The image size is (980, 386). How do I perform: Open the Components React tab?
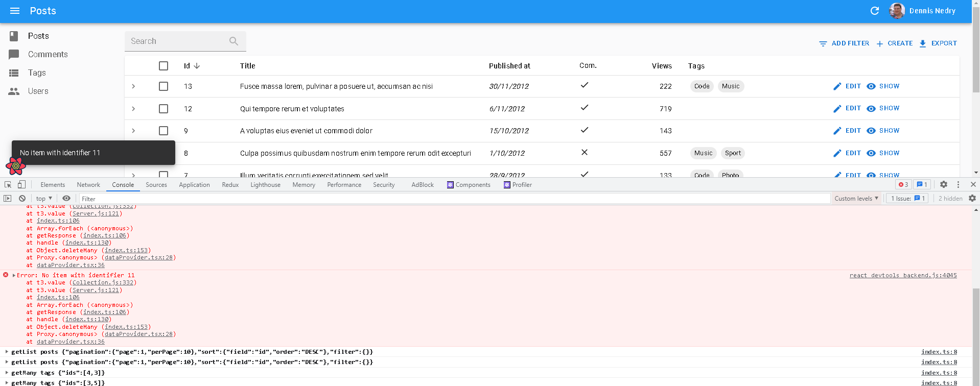[x=469, y=185]
